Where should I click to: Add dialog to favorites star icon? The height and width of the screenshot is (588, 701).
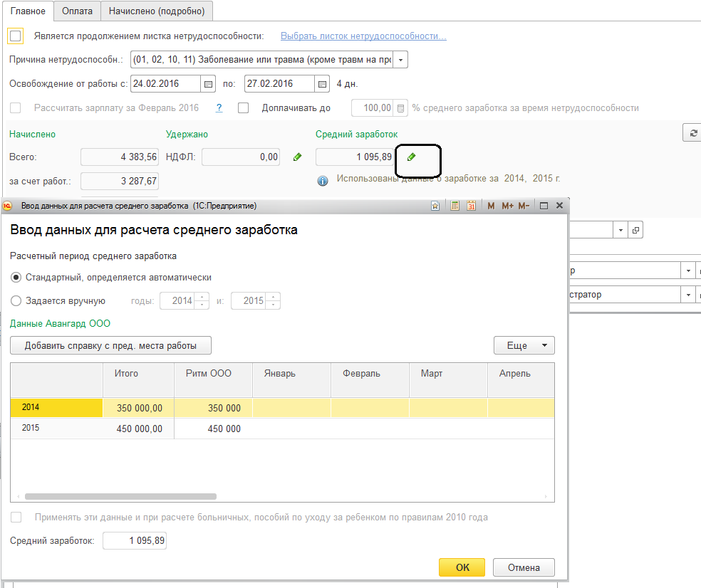click(435, 206)
